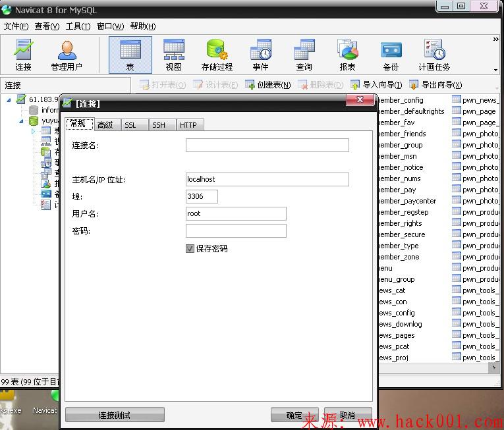Click the report node icon in tree
The width and height of the screenshot is (504, 430).
(46, 184)
